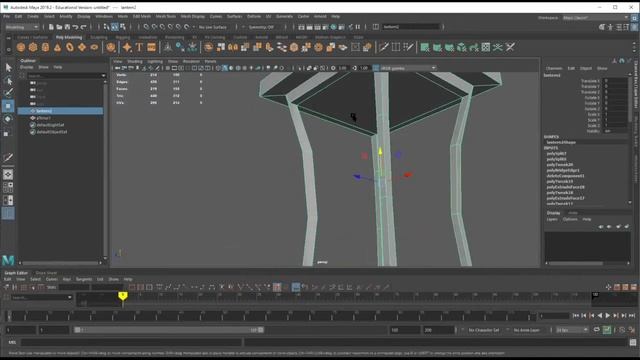Click the MEL command line input field
Image resolution: width=640 pixels, height=360 pixels.
click(131, 342)
